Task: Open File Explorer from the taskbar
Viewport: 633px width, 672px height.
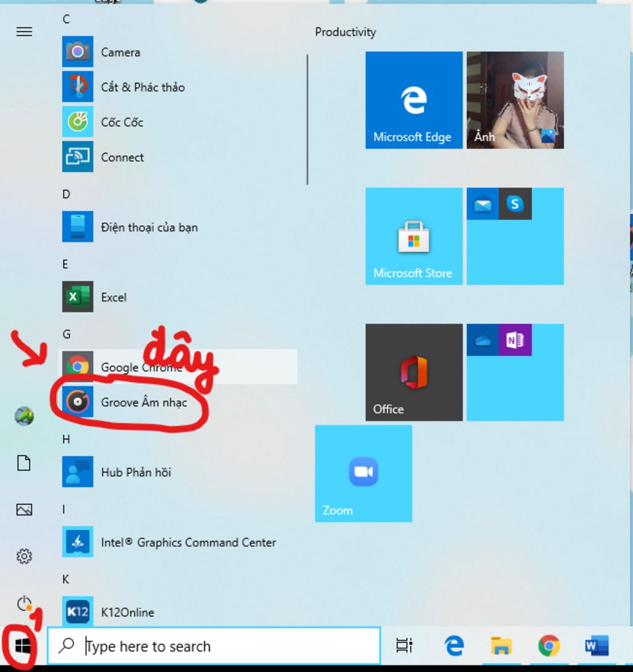Action: coord(501,645)
